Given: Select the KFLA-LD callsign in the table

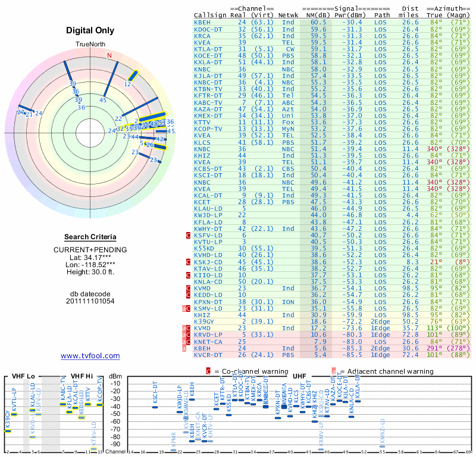Looking at the screenshot, I should (x=208, y=223).
